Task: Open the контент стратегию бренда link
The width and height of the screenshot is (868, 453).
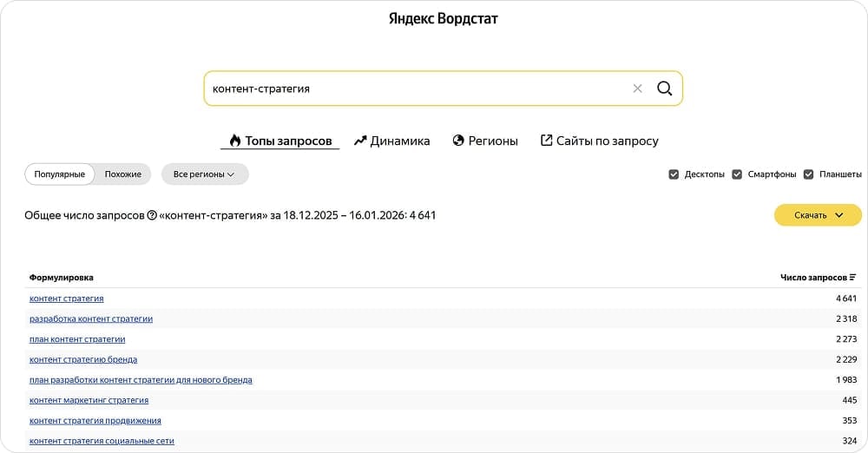Action: (83, 359)
